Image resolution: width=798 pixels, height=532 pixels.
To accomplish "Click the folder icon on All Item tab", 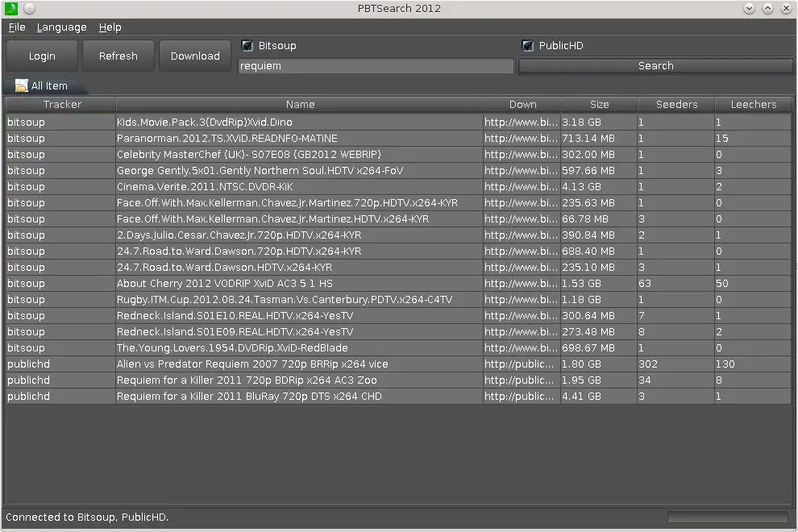I will click(x=22, y=85).
